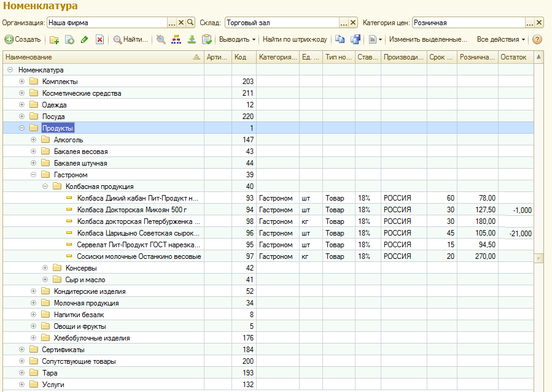Click the save floppy disks icon

[356, 39]
